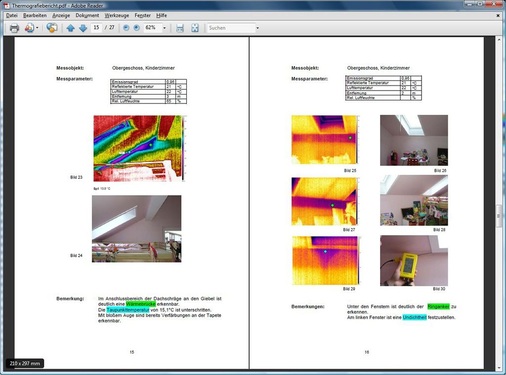506x375 pixels.
Task: Click the page number field showing 15
Action: click(x=96, y=28)
